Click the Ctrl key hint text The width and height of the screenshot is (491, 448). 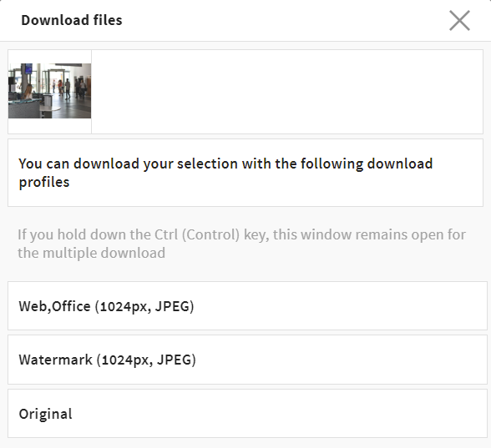241,244
